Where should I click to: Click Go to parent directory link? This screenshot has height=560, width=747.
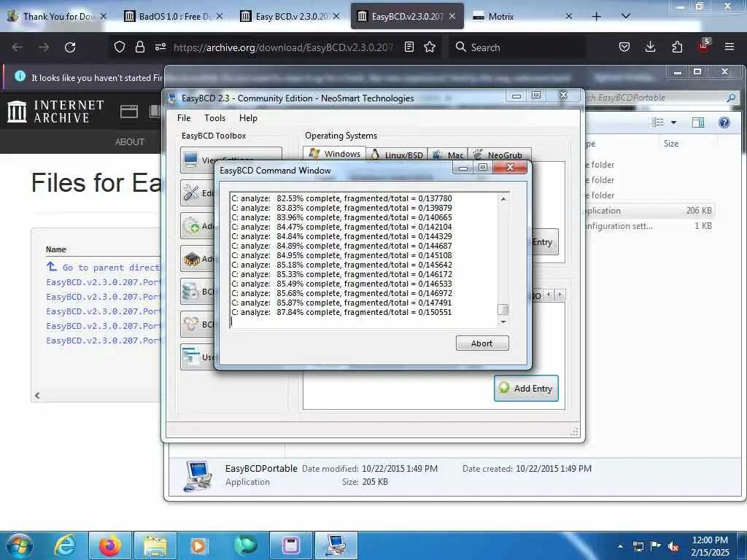104,267
